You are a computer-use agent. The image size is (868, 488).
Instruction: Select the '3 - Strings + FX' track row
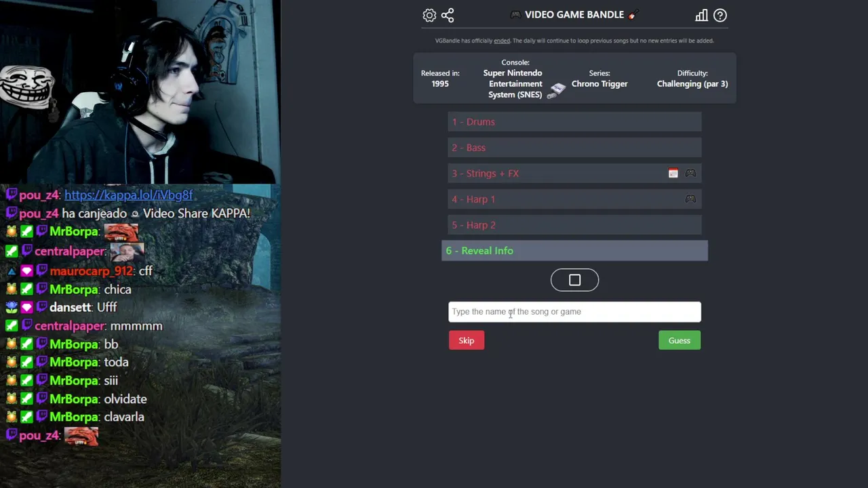coord(574,174)
